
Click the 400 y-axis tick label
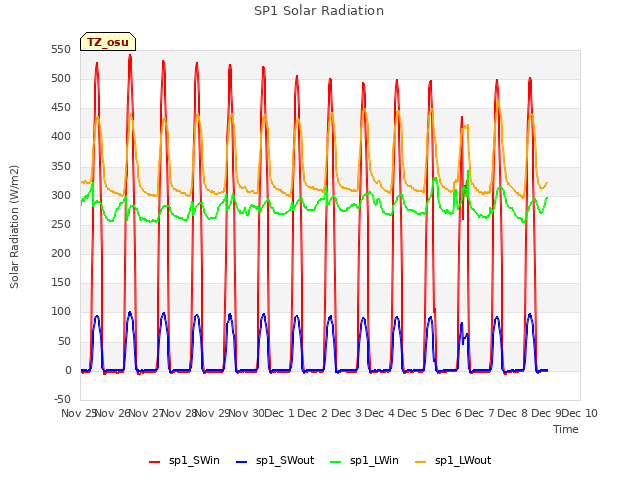(61, 137)
